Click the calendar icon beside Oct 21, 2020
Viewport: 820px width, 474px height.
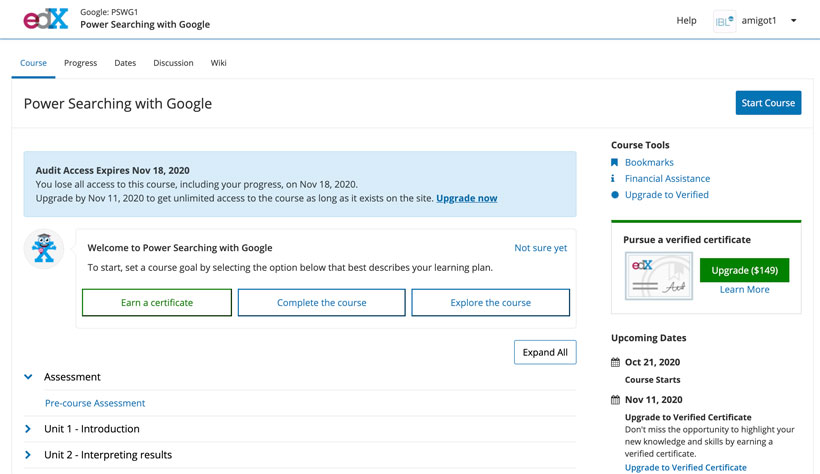[x=616, y=362]
